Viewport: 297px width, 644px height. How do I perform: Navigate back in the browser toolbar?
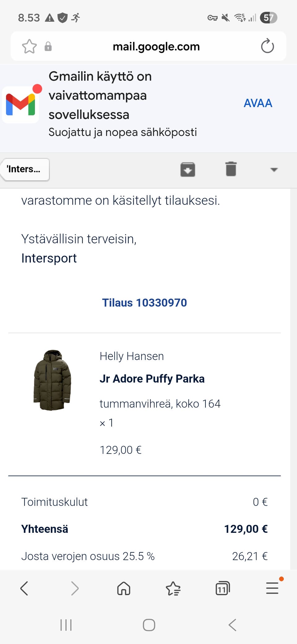(24, 588)
